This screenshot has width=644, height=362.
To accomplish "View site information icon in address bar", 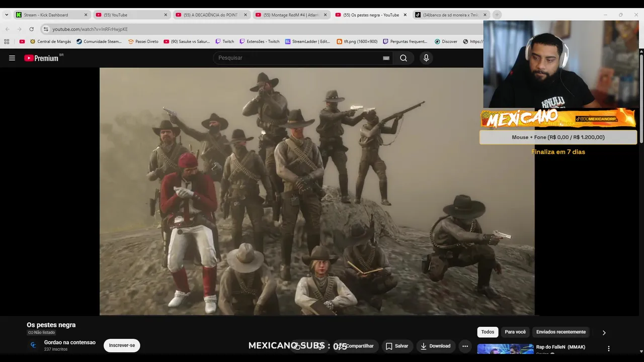I will [x=46, y=29].
